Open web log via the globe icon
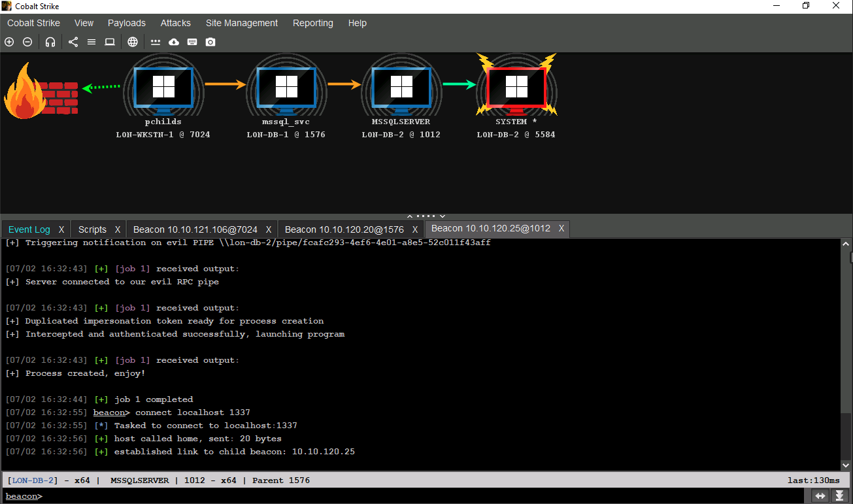The image size is (853, 504). 133,42
